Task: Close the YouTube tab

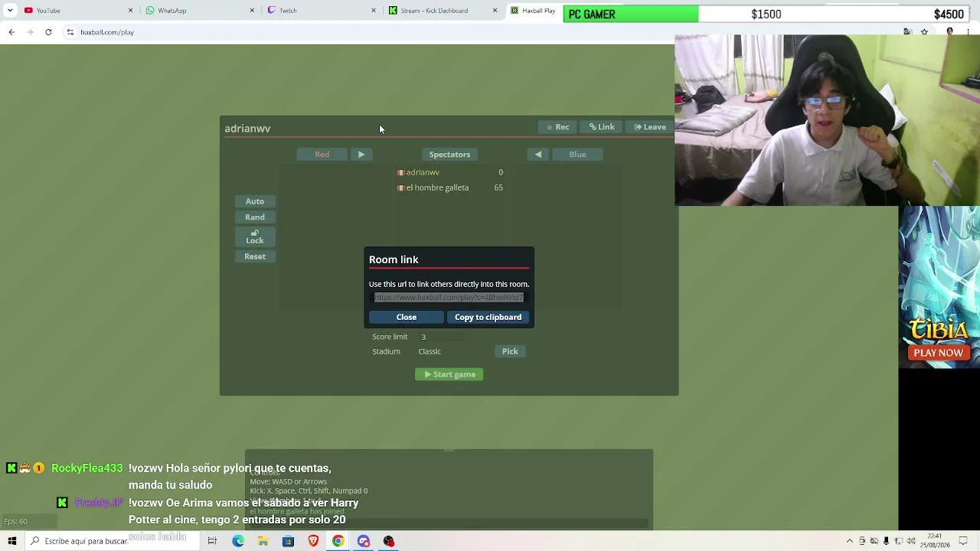Action: [x=130, y=10]
